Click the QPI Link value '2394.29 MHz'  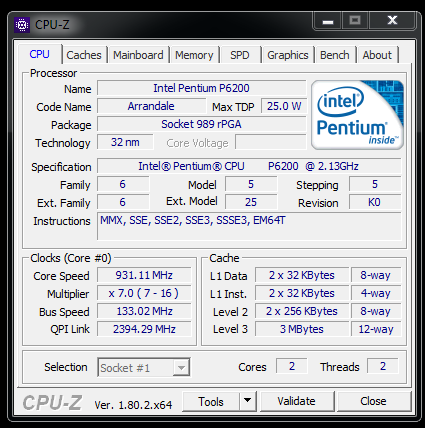pyautogui.click(x=144, y=329)
